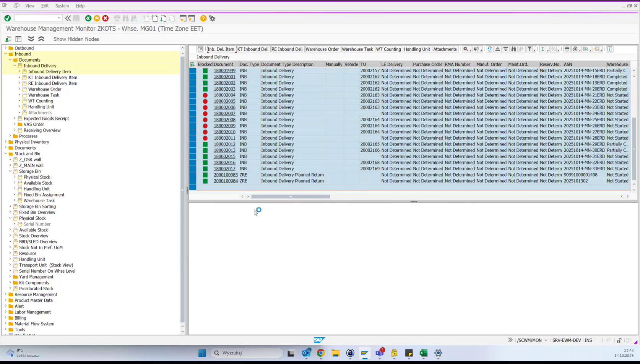640x364 pixels.
Task: Open document 180002012 link
Action: tap(224, 144)
